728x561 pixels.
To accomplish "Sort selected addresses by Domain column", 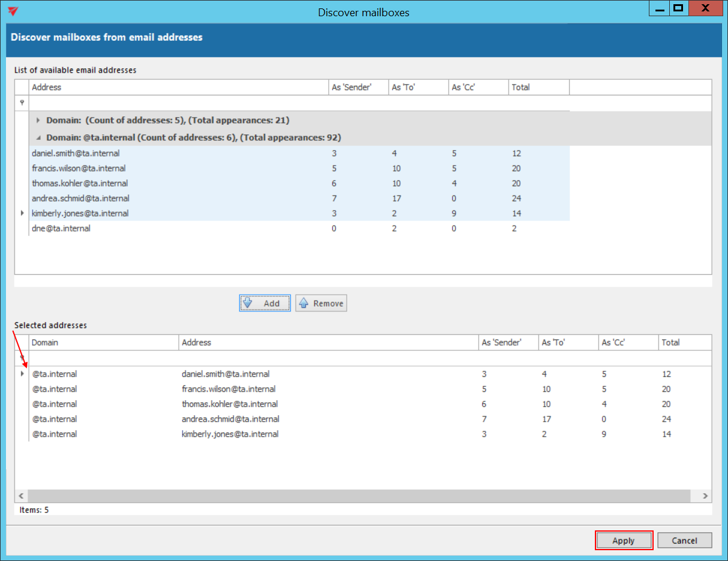I will tap(103, 342).
